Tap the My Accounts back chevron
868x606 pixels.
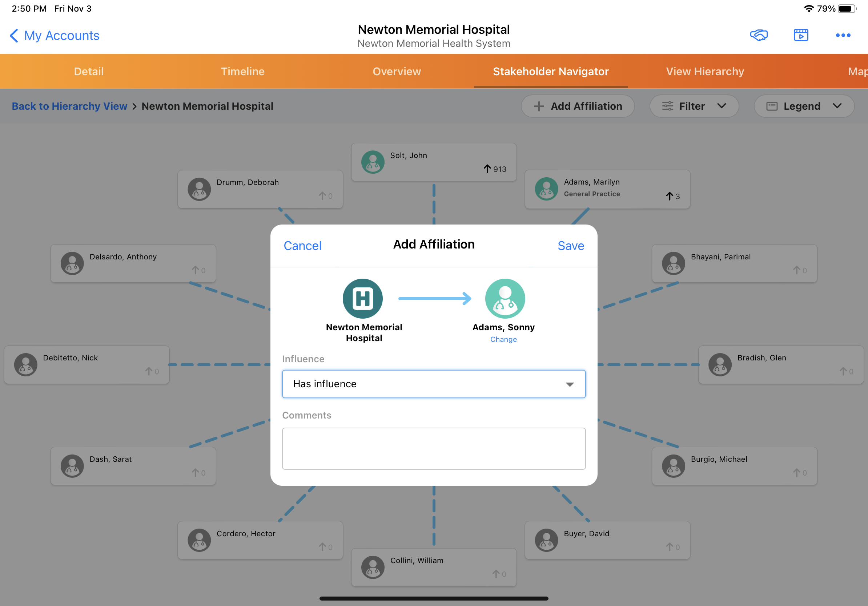[14, 36]
